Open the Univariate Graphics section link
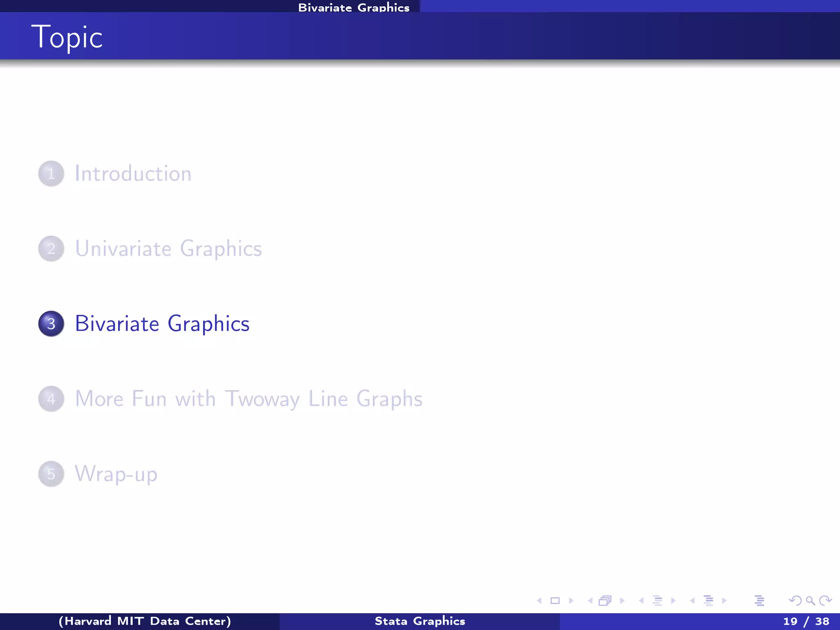The width and height of the screenshot is (840, 630). pyautogui.click(x=168, y=249)
